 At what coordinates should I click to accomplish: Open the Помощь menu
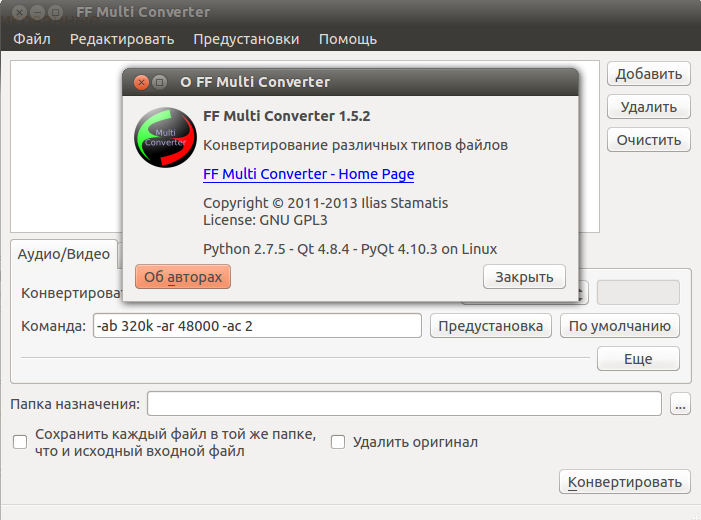pyautogui.click(x=347, y=39)
